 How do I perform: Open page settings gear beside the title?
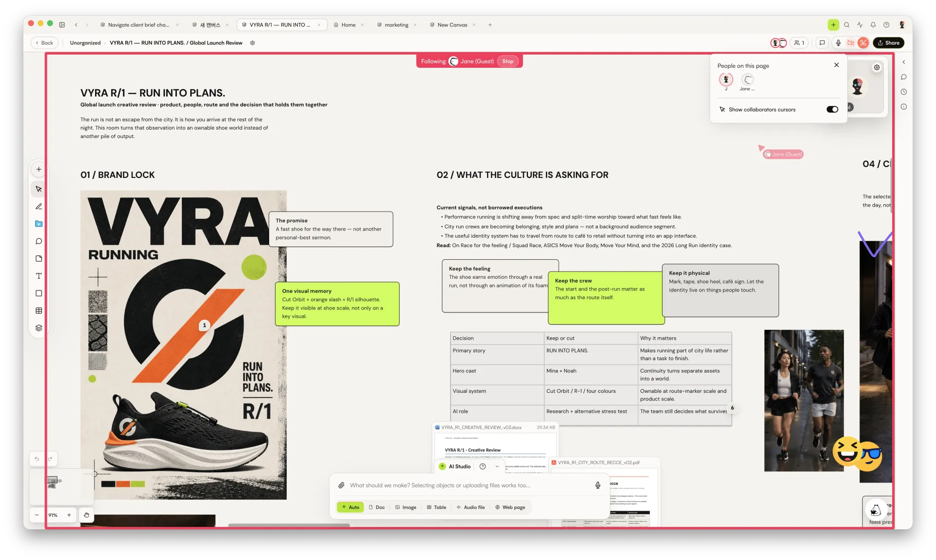(253, 43)
